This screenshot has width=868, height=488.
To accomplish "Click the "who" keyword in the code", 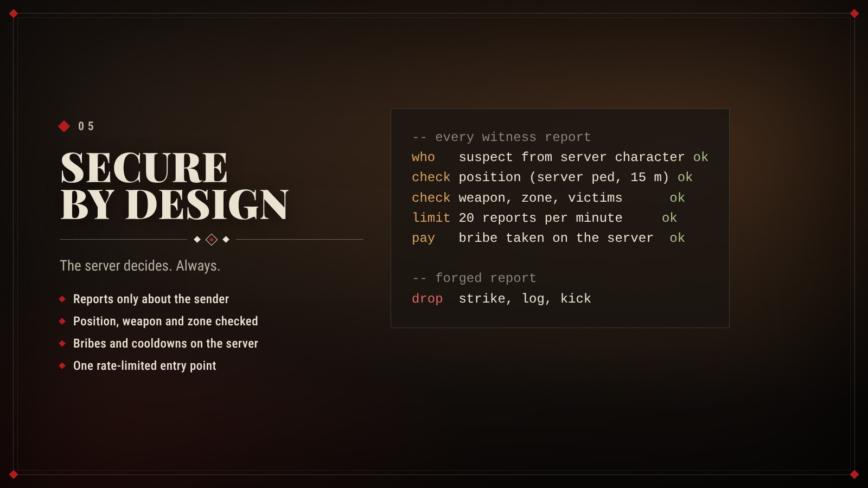I will (x=423, y=157).
